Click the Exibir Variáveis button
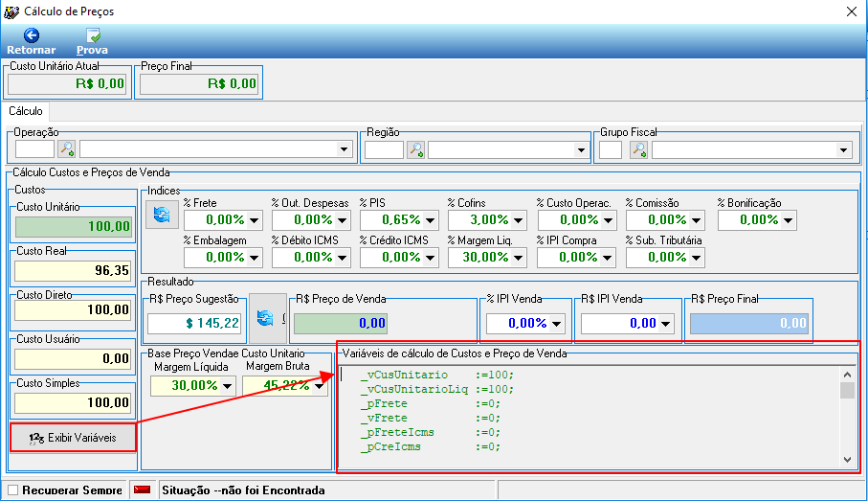This screenshot has height=501, width=868. [x=73, y=438]
